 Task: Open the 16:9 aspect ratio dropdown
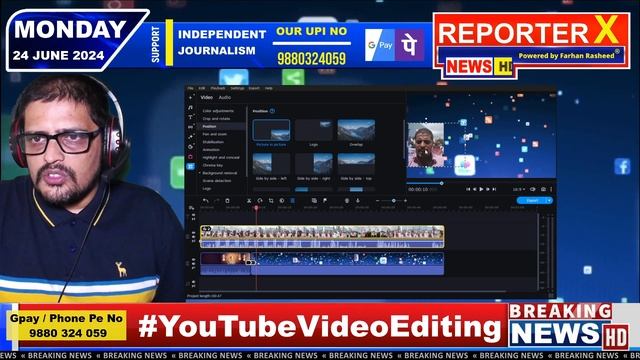(x=518, y=189)
